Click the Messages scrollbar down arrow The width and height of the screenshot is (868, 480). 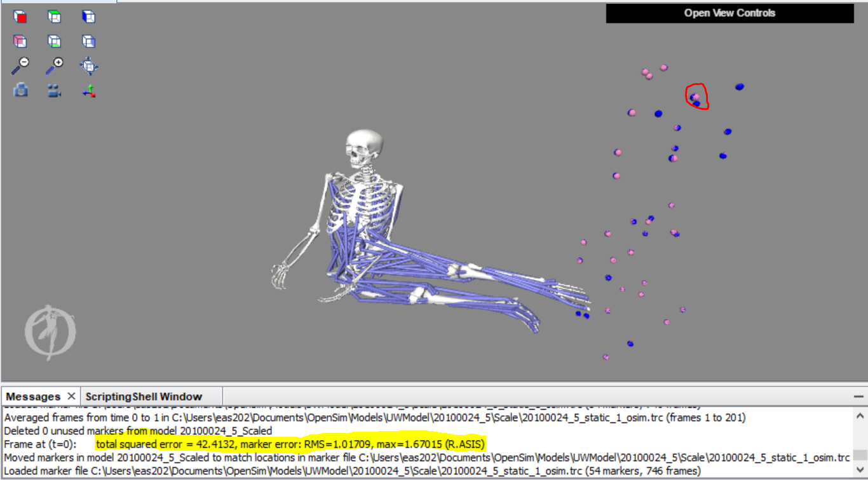pyautogui.click(x=860, y=471)
